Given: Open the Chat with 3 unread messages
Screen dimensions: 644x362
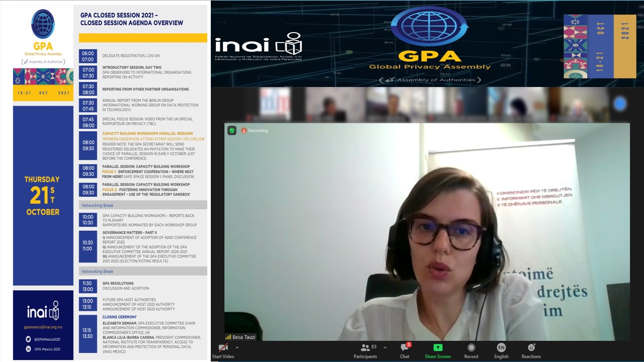Looking at the screenshot, I should point(405,348).
